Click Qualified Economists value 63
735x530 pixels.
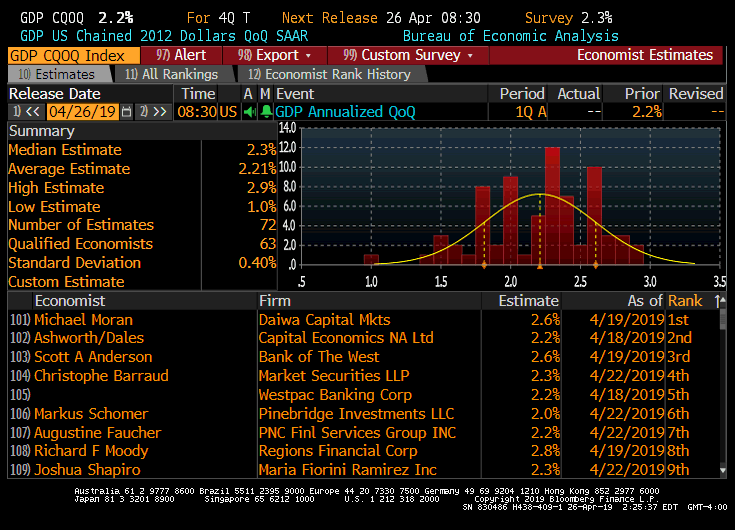(x=268, y=244)
